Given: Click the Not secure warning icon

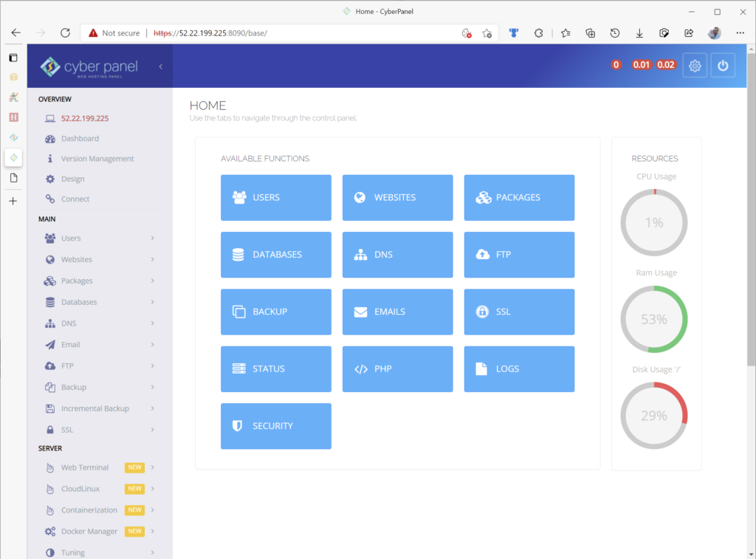Looking at the screenshot, I should pos(93,32).
